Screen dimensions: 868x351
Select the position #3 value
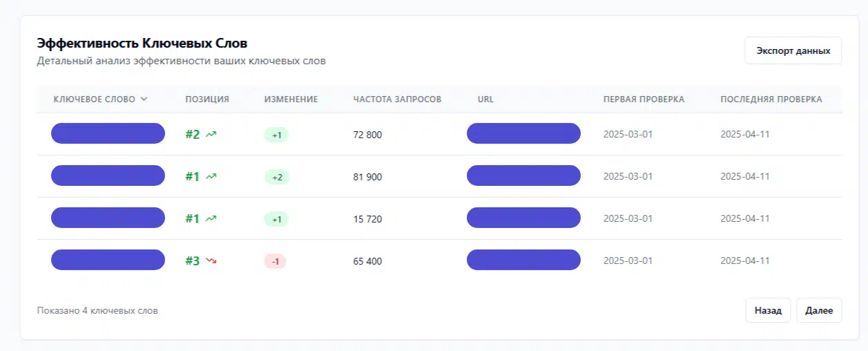pyautogui.click(x=193, y=261)
